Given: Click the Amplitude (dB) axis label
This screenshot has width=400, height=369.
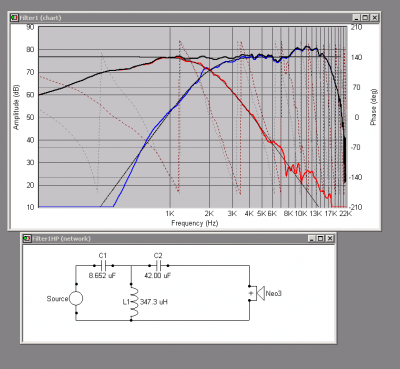Looking at the screenshot, I should [16, 107].
